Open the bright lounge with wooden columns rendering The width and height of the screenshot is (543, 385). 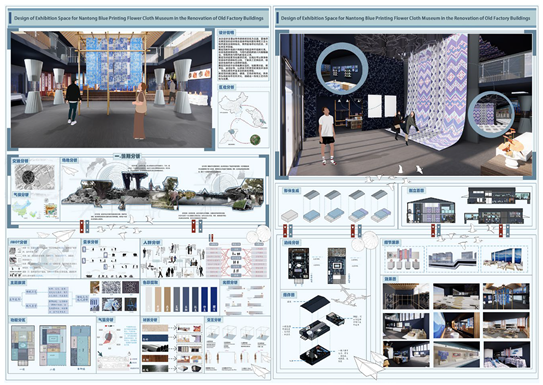coord(506,325)
